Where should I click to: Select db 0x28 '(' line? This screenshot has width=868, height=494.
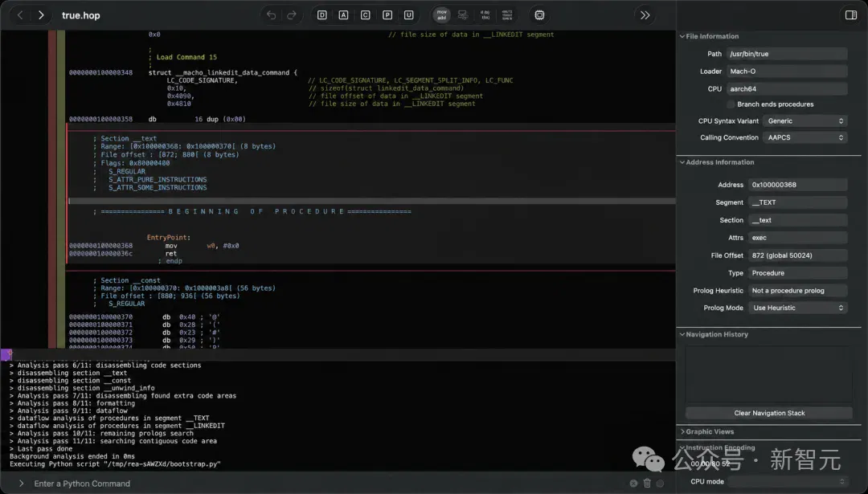[145, 325]
